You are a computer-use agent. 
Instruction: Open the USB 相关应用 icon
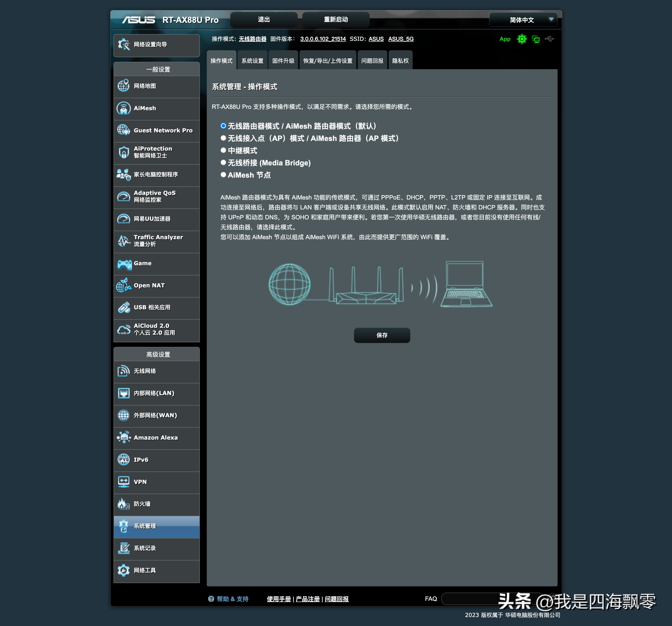124,307
